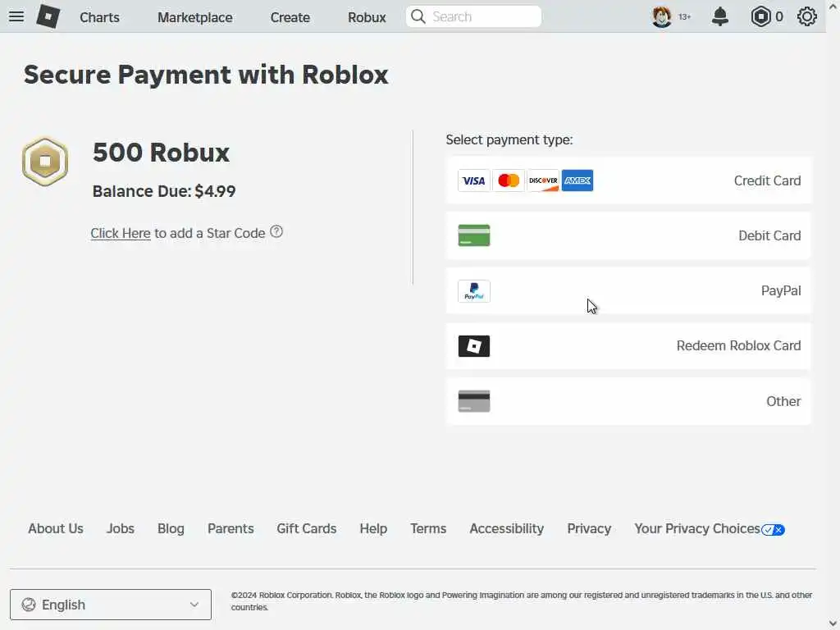840x630 pixels.
Task: Click the Robux balance icon in header
Action: click(x=760, y=16)
